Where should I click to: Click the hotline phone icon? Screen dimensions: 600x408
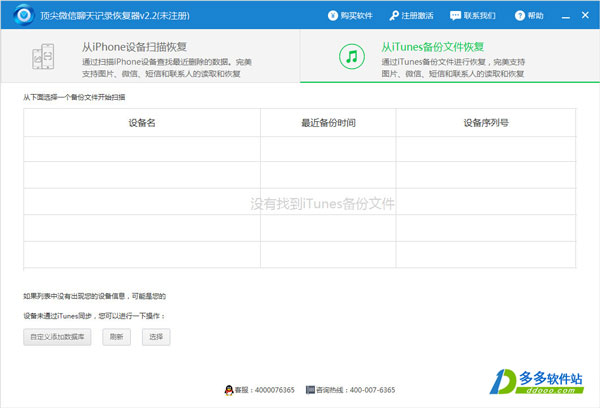[310, 390]
